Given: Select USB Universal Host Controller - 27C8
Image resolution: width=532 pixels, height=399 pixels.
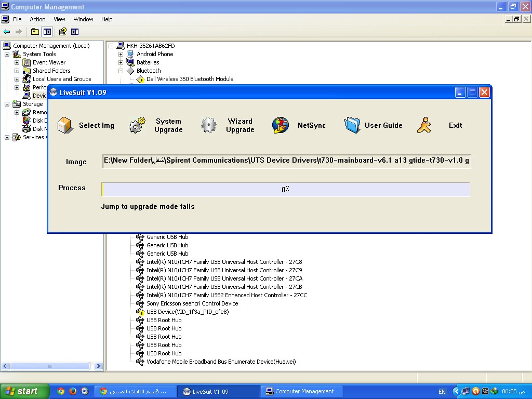Looking at the screenshot, I should pyautogui.click(x=224, y=262).
